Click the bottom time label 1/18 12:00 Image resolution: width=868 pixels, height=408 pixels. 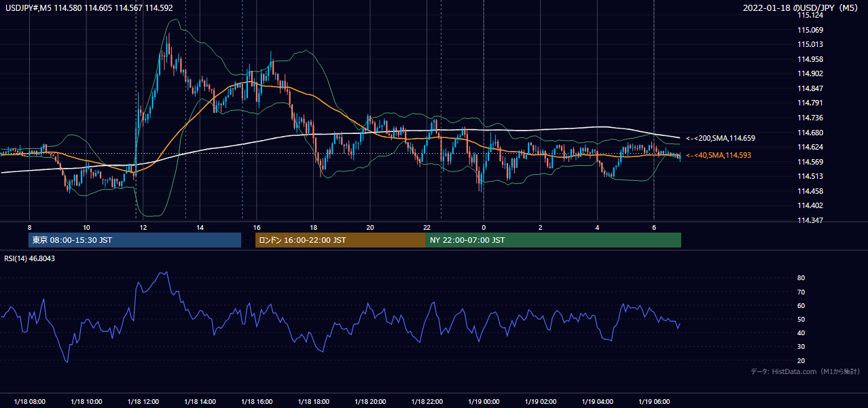143,402
